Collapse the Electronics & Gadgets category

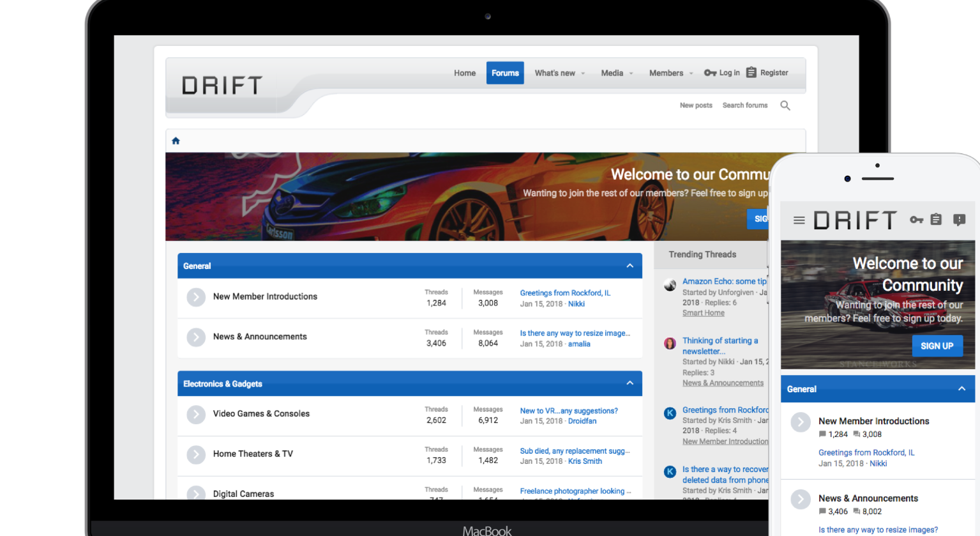pyautogui.click(x=630, y=383)
